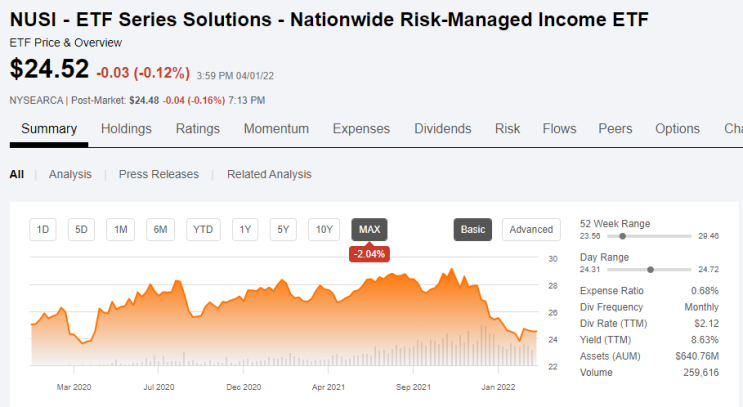Click the Day Range low 24.31
This screenshot has width=743, height=407.
[590, 270]
